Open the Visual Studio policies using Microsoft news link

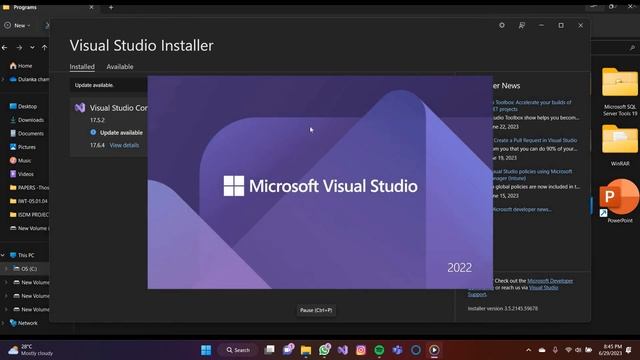coord(532,175)
